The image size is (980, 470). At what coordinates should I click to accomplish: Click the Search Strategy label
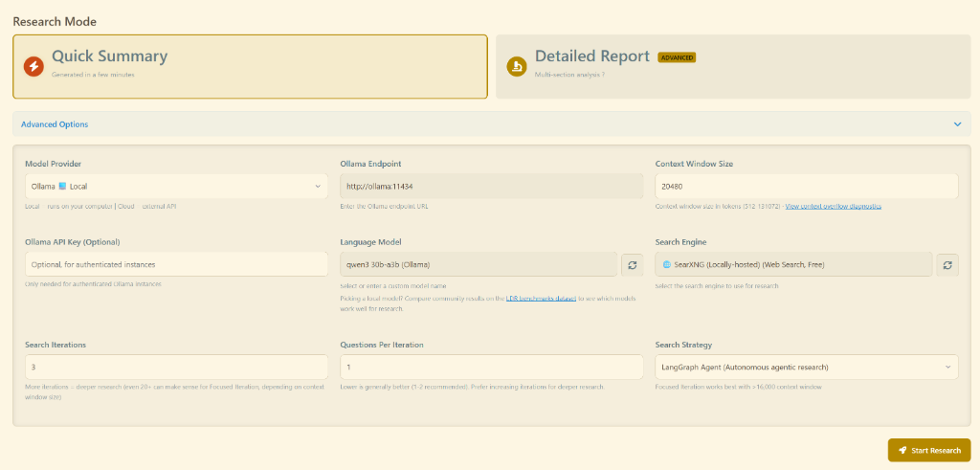683,345
